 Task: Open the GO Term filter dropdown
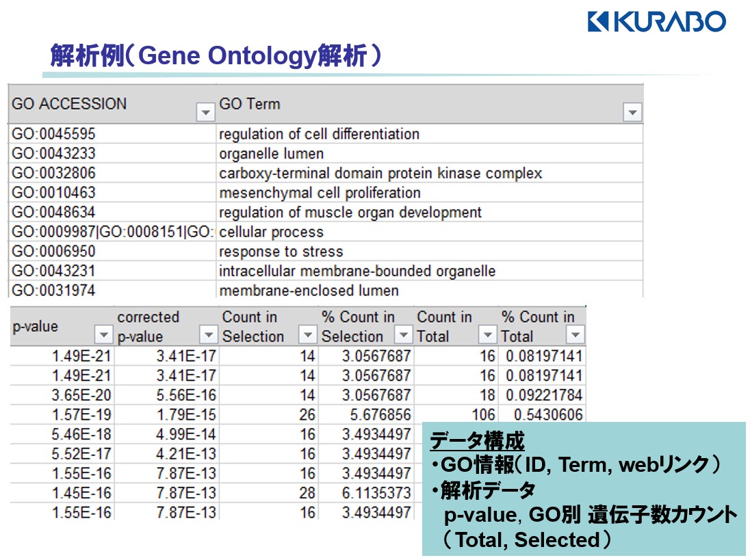[x=632, y=113]
